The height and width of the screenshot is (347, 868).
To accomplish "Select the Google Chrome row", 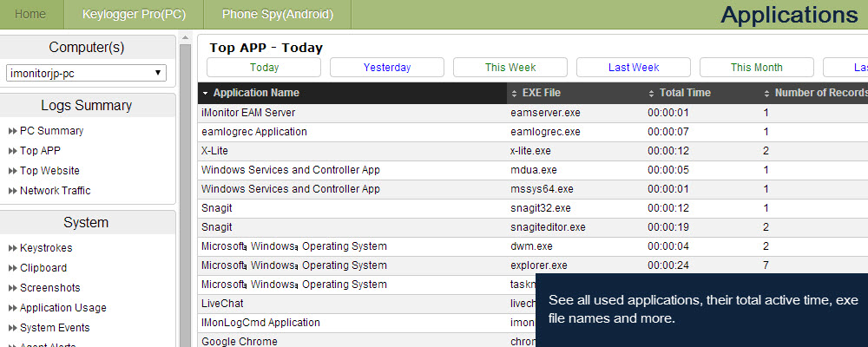I will [x=366, y=342].
